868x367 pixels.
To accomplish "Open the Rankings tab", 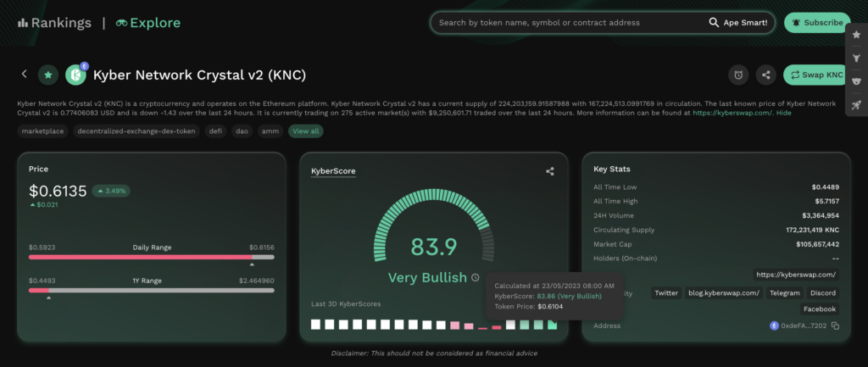I will 54,23.
